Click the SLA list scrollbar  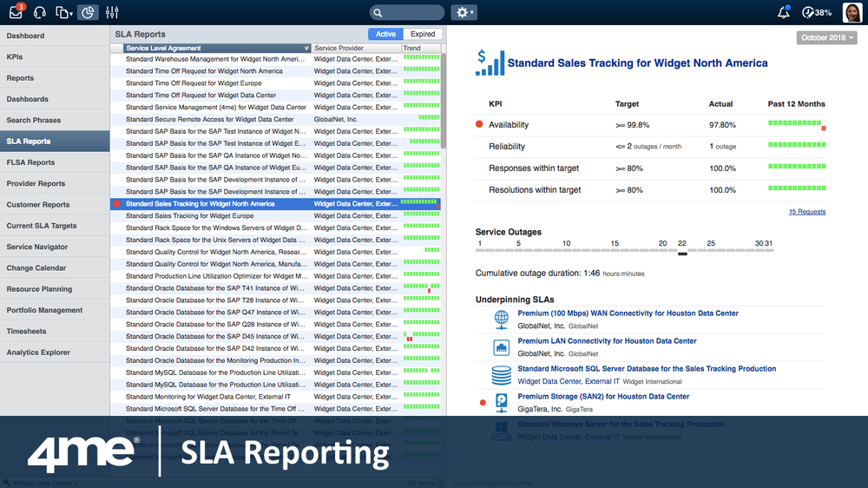pos(443,100)
